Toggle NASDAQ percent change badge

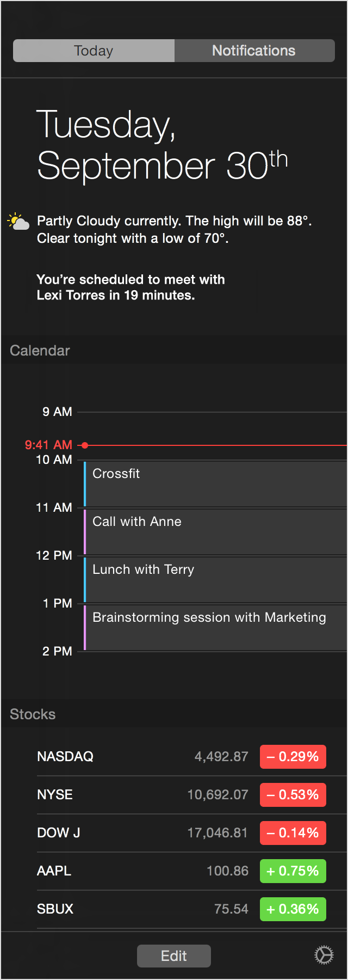[x=293, y=757]
